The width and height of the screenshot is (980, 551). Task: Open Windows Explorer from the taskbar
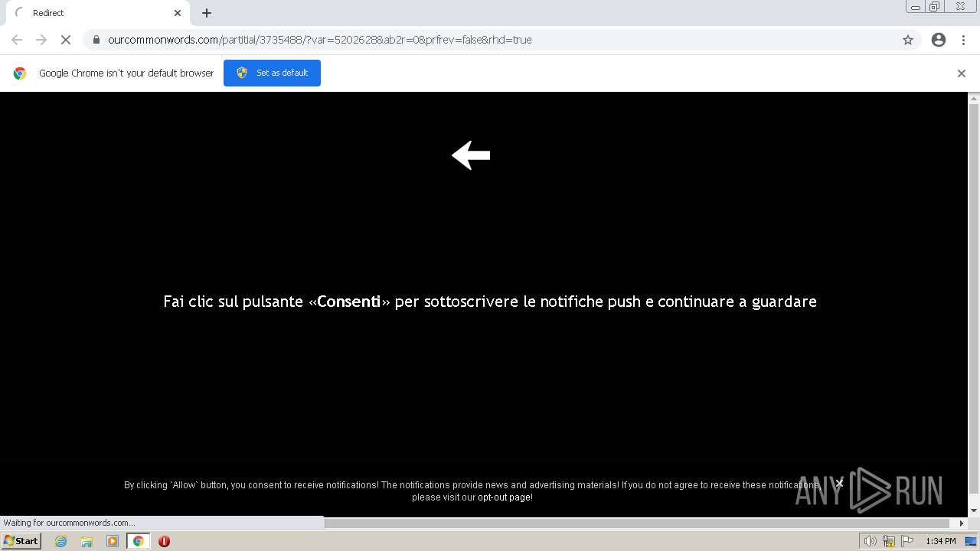point(87,541)
